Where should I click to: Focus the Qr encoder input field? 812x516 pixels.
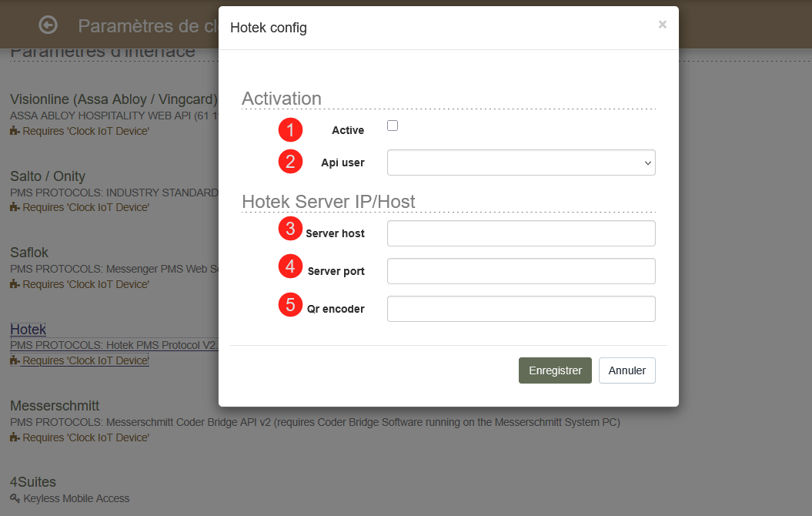pos(521,309)
